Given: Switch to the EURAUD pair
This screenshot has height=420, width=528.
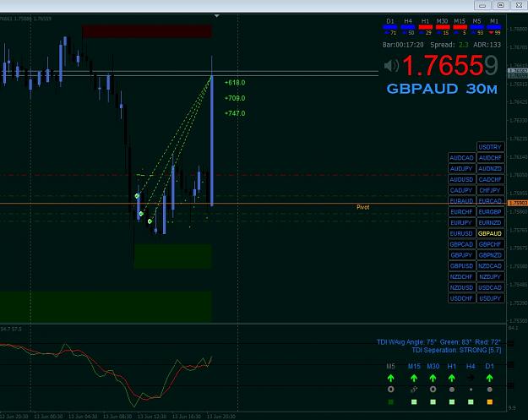Looking at the screenshot, I should tap(461, 201).
